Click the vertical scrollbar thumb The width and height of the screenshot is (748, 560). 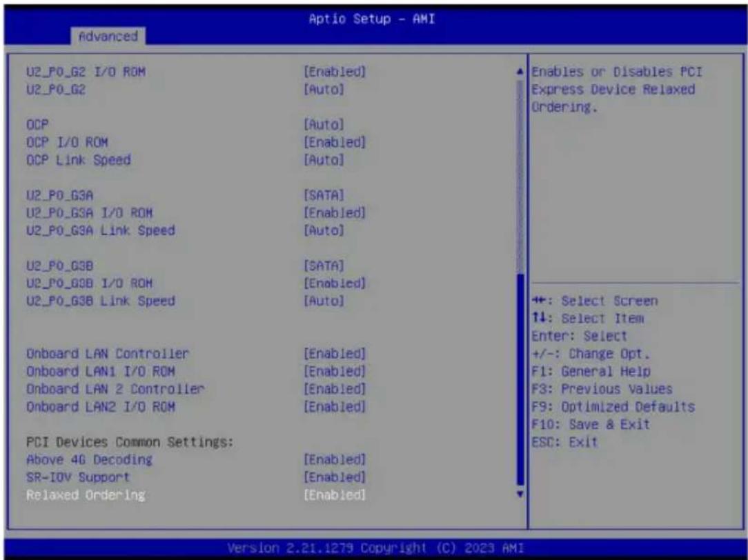(520, 379)
